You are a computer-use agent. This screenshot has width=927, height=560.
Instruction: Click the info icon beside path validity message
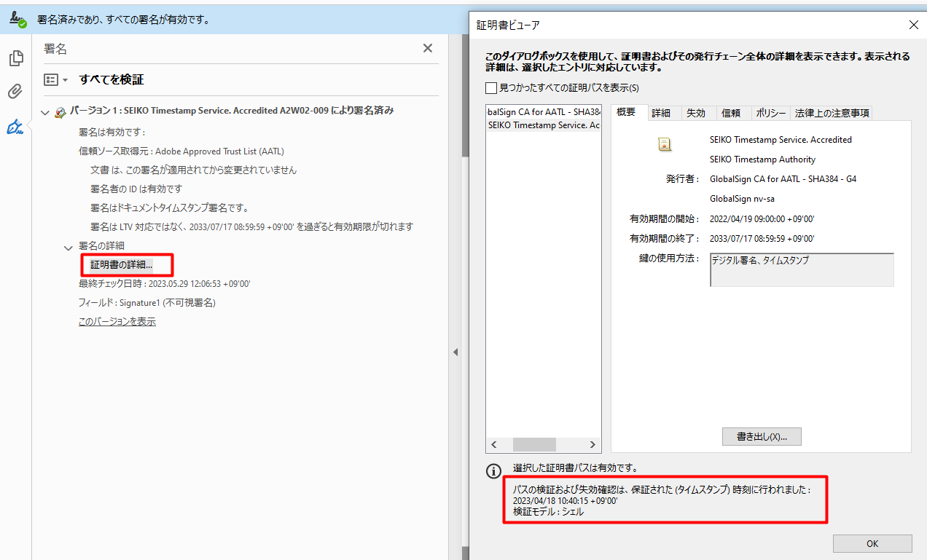tap(494, 470)
